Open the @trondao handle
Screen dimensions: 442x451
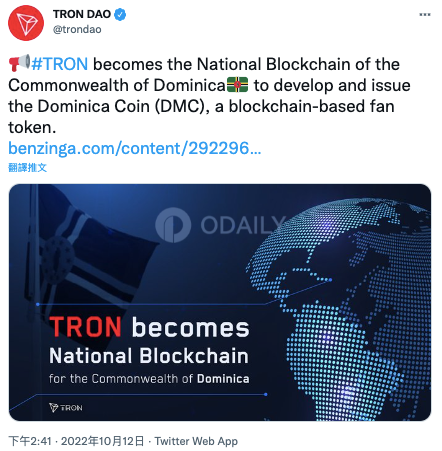pos(77,29)
